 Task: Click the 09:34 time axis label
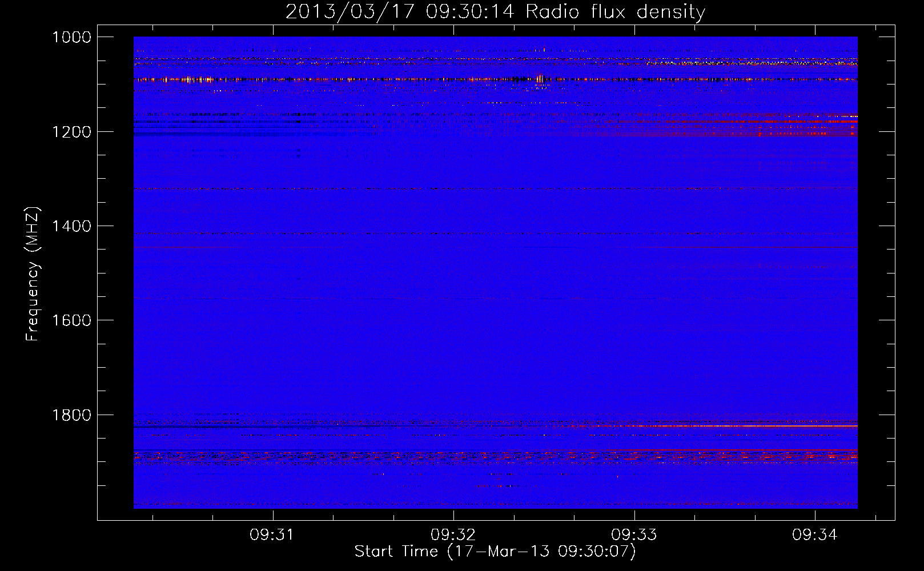tap(814, 534)
